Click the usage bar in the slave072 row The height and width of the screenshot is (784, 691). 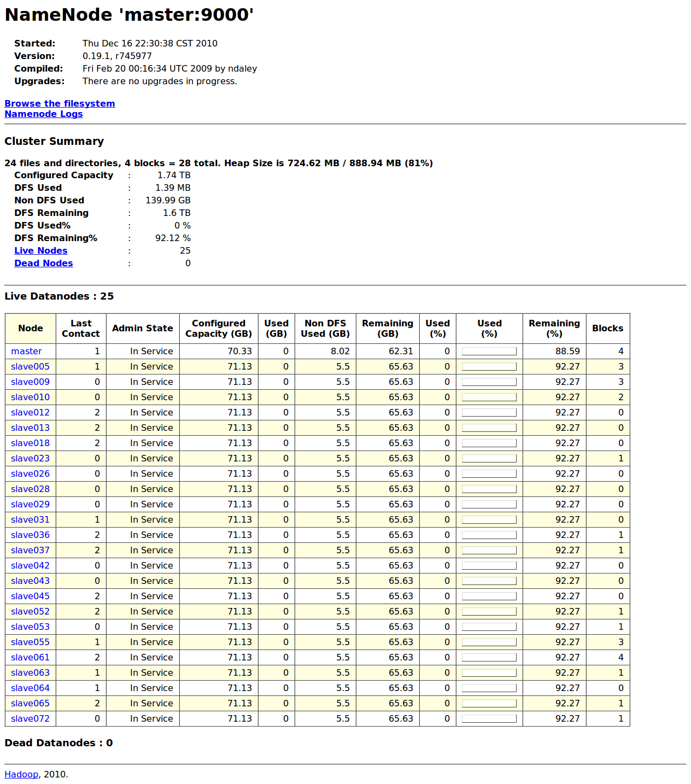coord(489,718)
